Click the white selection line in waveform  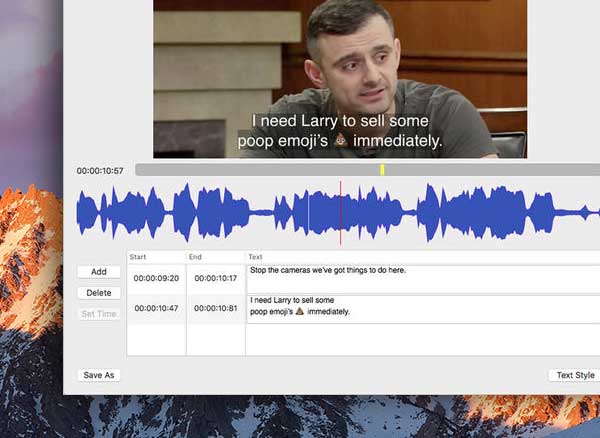308,213
